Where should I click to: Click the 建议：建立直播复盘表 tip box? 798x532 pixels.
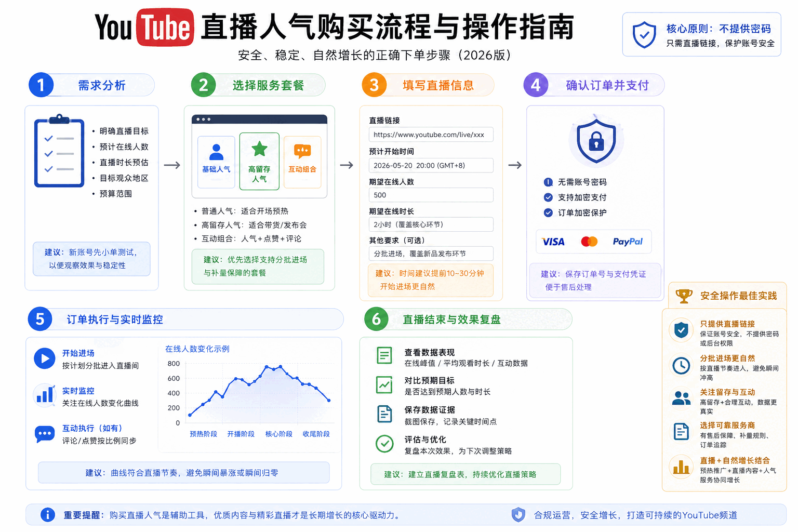(465, 474)
